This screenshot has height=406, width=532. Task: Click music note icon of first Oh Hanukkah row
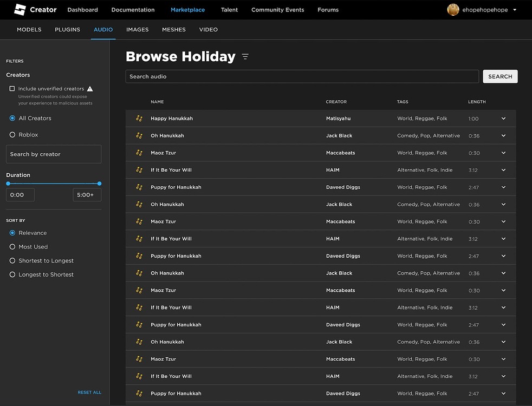coord(139,135)
